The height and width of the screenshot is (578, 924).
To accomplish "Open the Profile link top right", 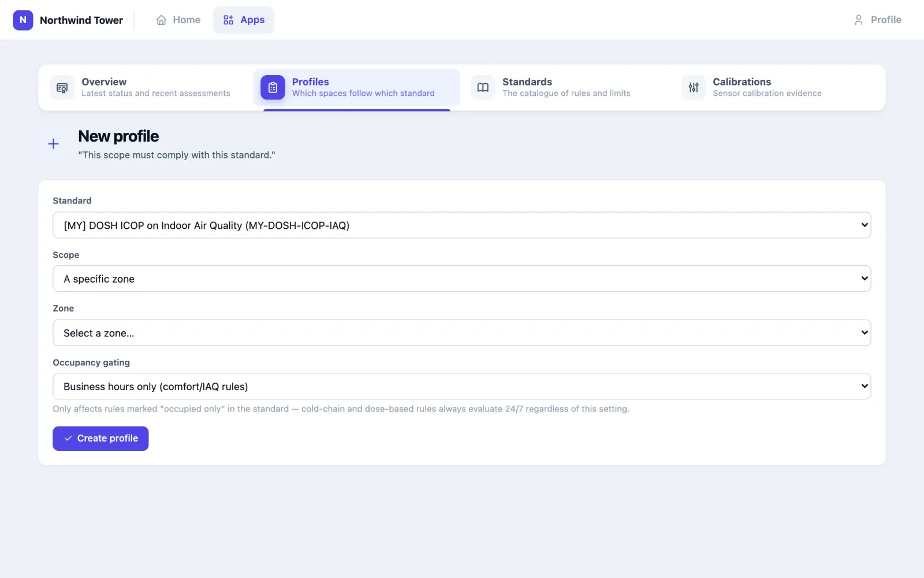I will pos(878,20).
